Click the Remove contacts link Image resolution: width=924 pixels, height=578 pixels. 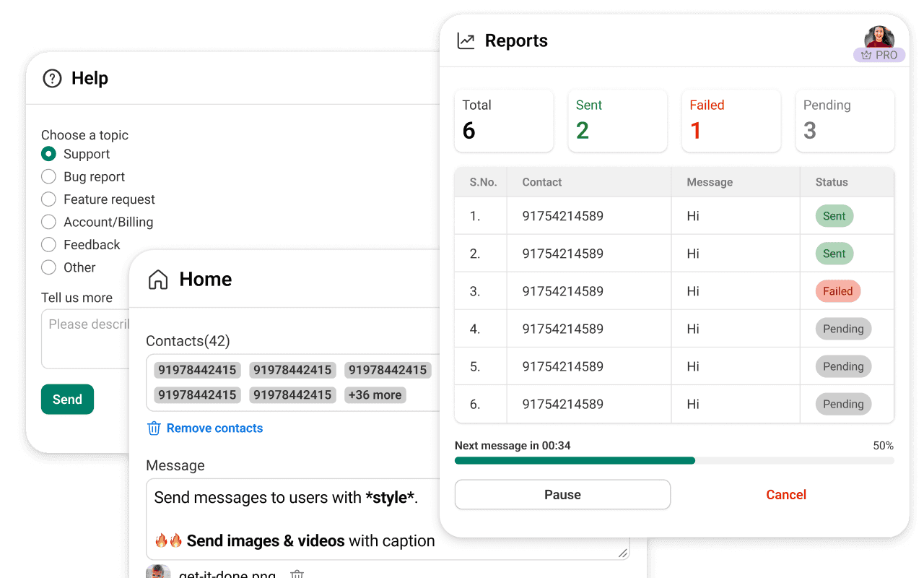pos(214,428)
